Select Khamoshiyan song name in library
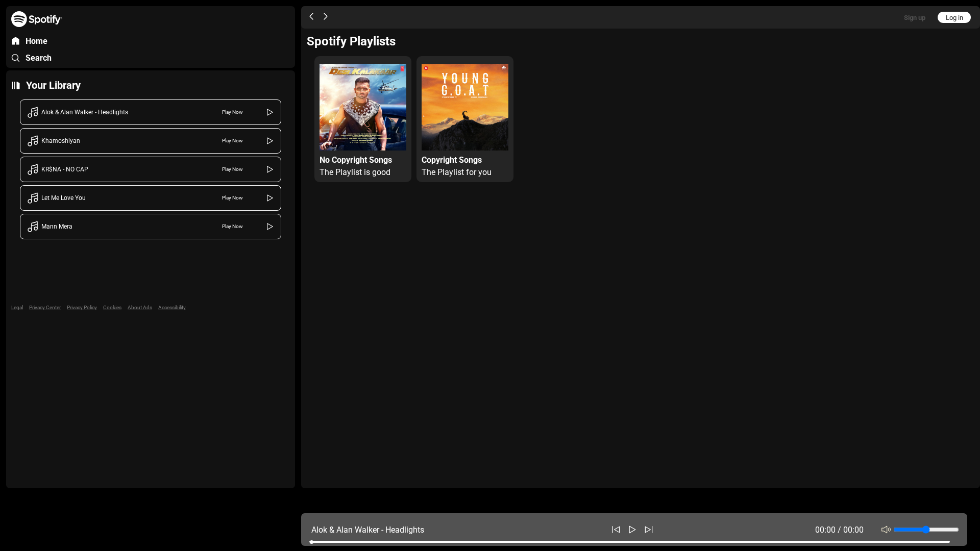The width and height of the screenshot is (980, 551). (x=61, y=141)
